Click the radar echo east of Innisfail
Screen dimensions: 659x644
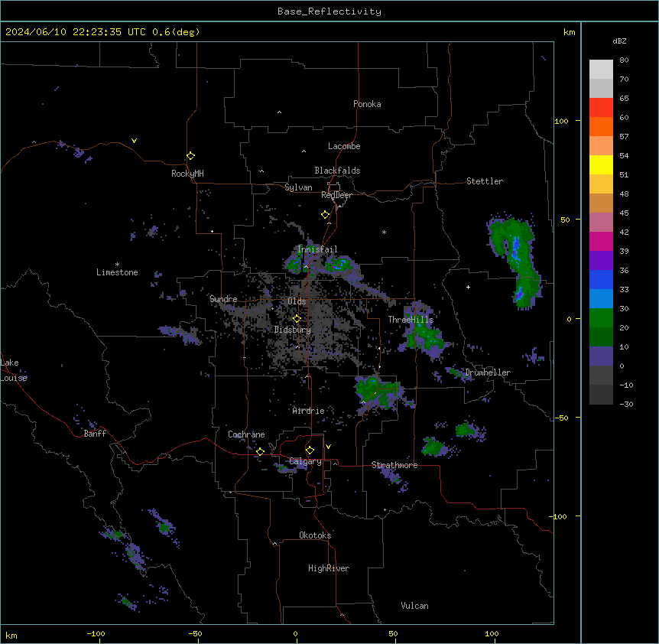tap(342, 266)
